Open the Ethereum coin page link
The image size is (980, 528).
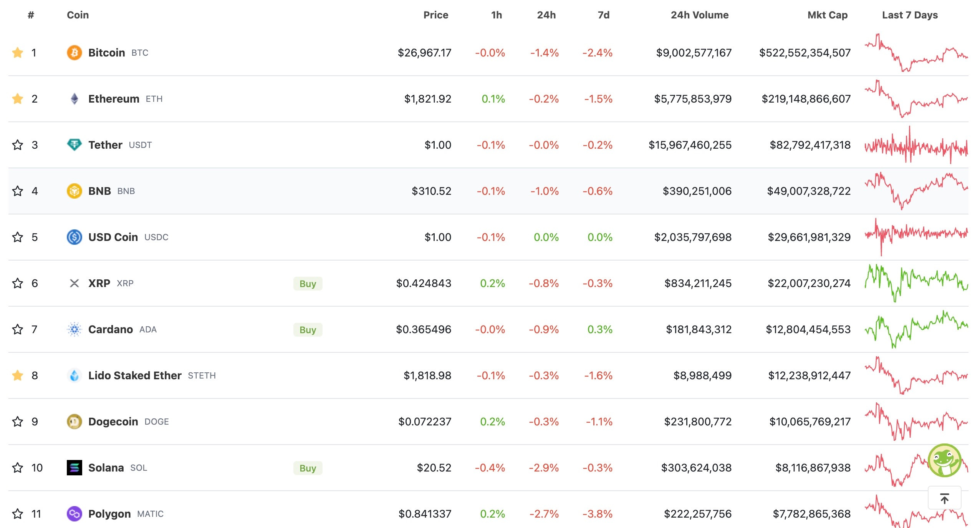tap(114, 99)
